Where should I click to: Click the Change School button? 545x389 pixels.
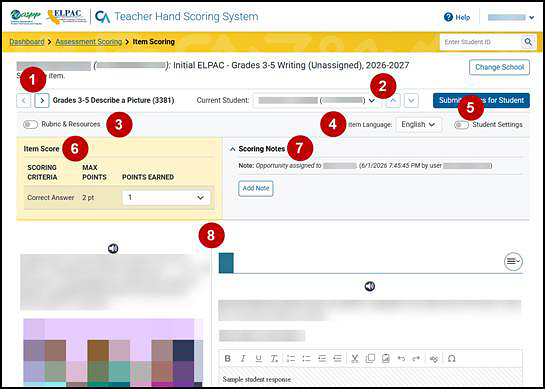click(499, 67)
